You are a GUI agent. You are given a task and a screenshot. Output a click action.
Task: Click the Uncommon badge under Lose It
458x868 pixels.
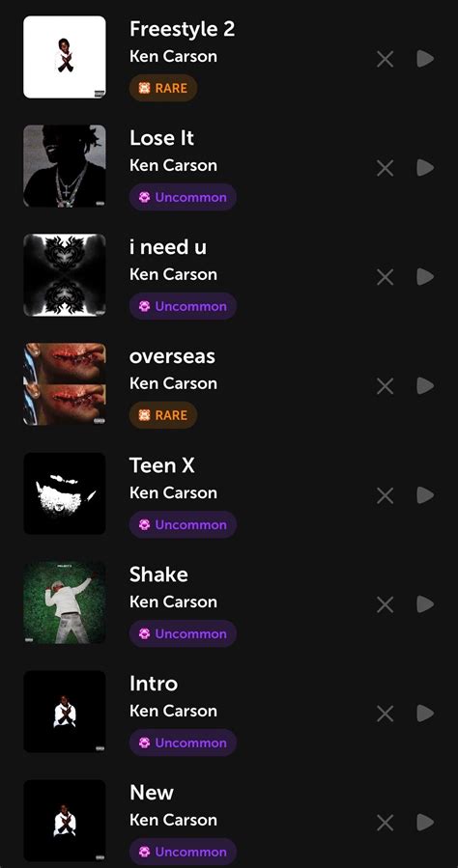point(183,197)
